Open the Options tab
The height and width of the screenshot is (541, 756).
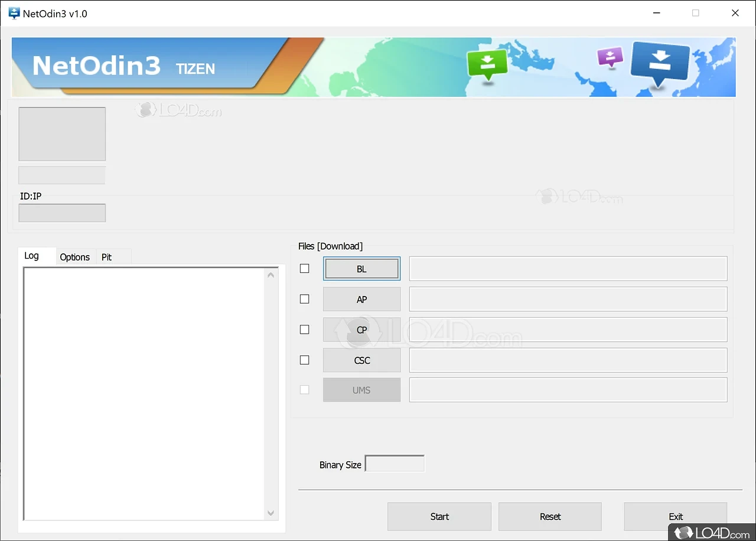pyautogui.click(x=75, y=257)
